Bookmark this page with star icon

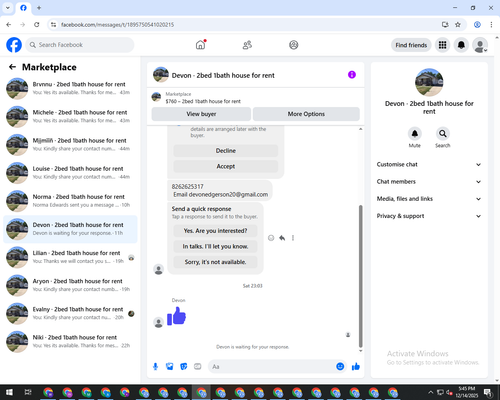pyautogui.click(x=458, y=25)
